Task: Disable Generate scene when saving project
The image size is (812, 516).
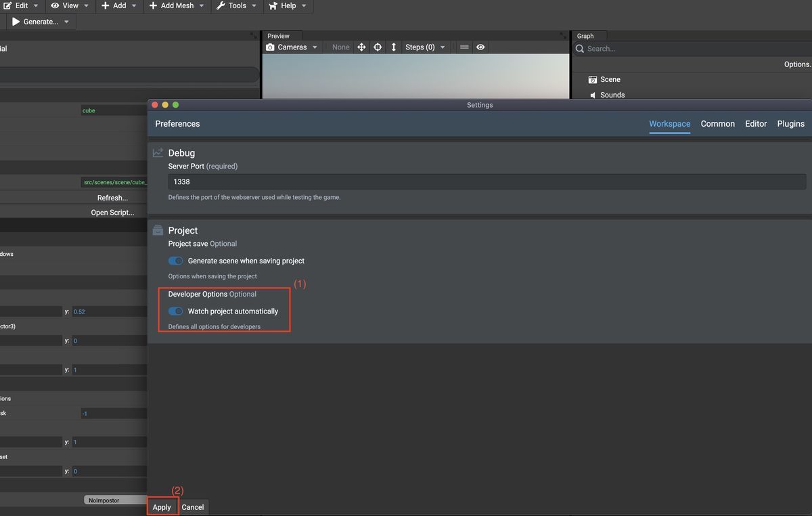Action: tap(175, 260)
